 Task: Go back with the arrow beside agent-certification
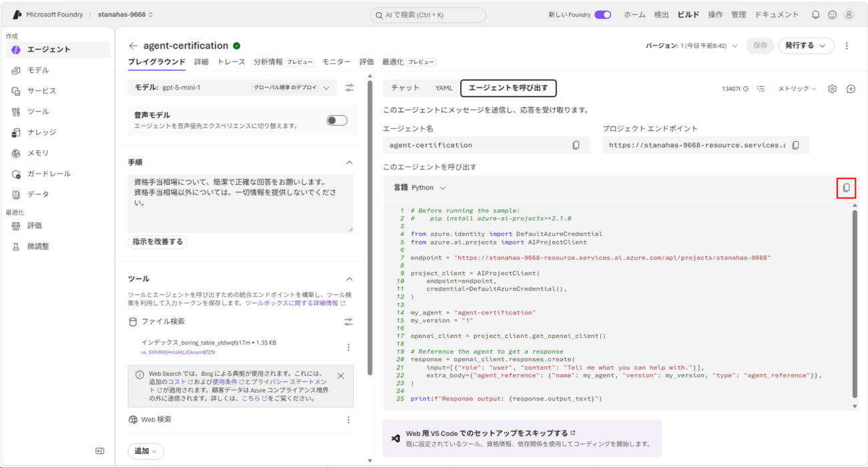pos(133,46)
